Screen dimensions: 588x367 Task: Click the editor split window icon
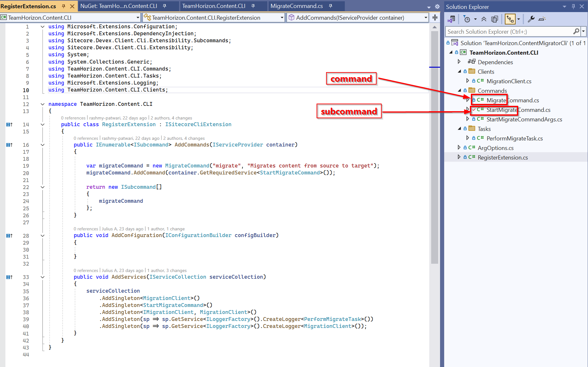click(x=435, y=18)
